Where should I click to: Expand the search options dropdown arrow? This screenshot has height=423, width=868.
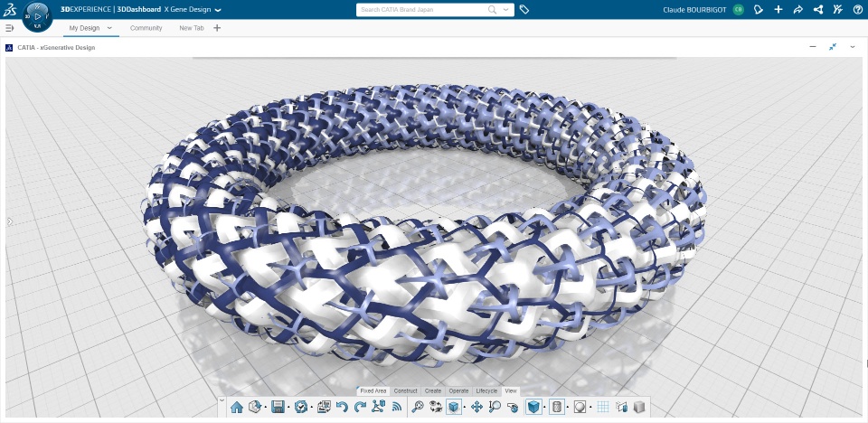[506, 10]
